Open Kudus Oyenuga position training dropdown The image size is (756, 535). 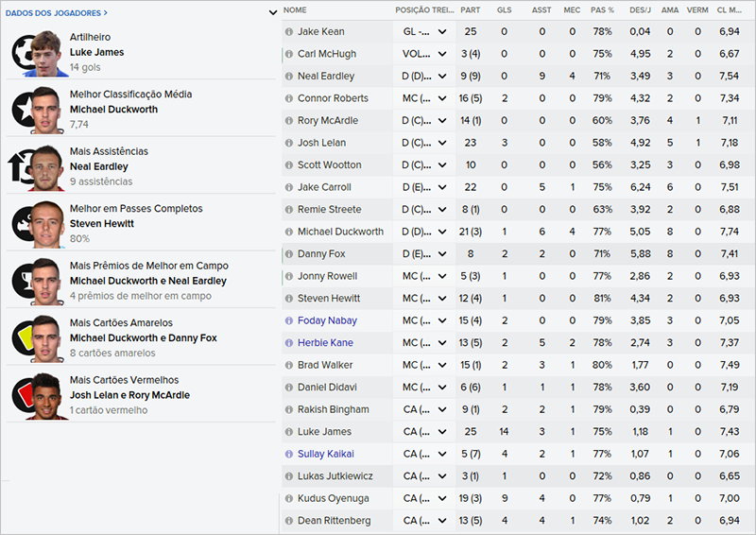click(441, 498)
